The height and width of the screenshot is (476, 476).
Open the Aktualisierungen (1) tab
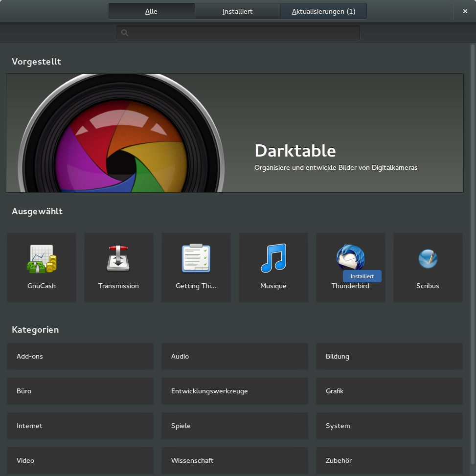point(323,11)
